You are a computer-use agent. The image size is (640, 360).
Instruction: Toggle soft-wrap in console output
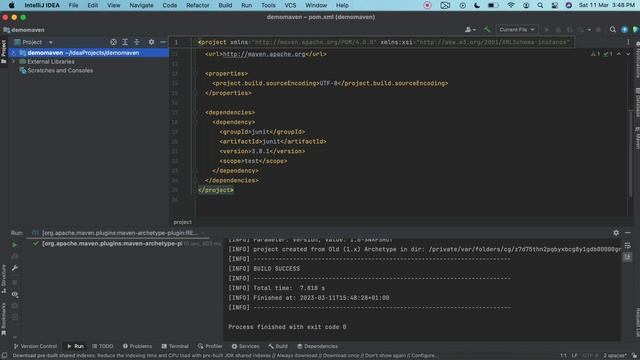(627, 245)
